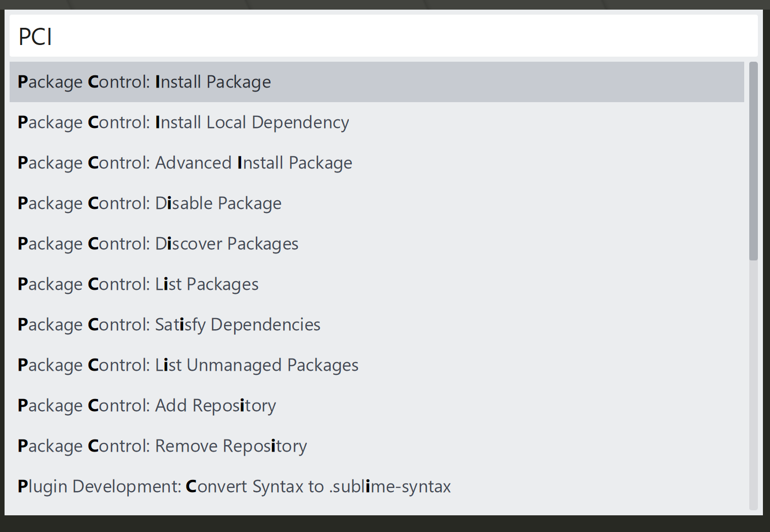Run Package Control: Satisfy Dependencies
The image size is (770, 532).
[377, 325]
